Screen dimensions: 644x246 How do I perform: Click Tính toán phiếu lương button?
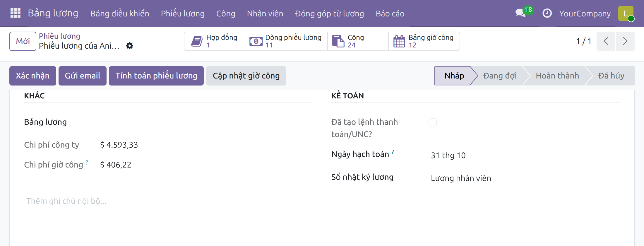click(156, 76)
